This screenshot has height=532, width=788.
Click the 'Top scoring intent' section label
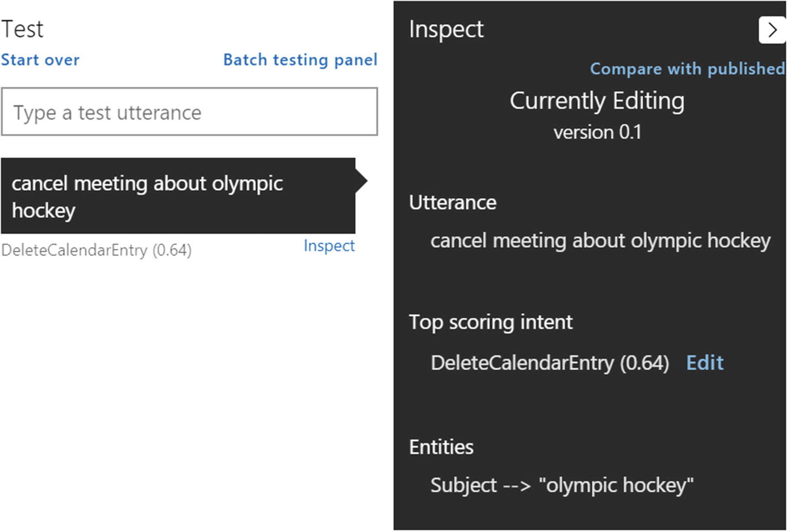click(x=490, y=322)
